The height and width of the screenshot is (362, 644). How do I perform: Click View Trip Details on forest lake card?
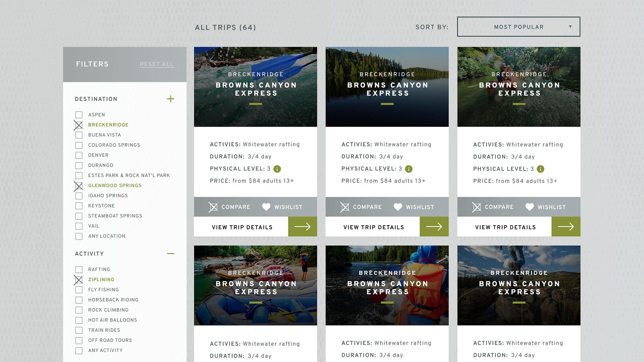pyautogui.click(x=374, y=227)
